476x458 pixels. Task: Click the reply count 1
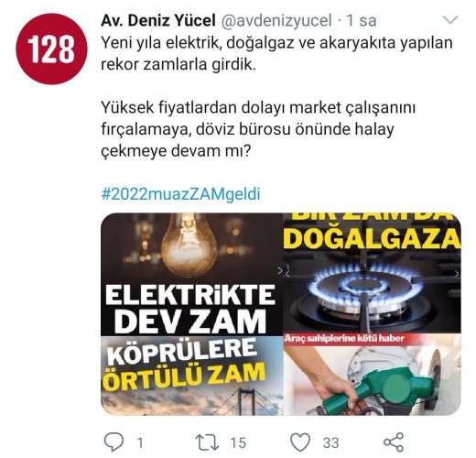coord(140,442)
